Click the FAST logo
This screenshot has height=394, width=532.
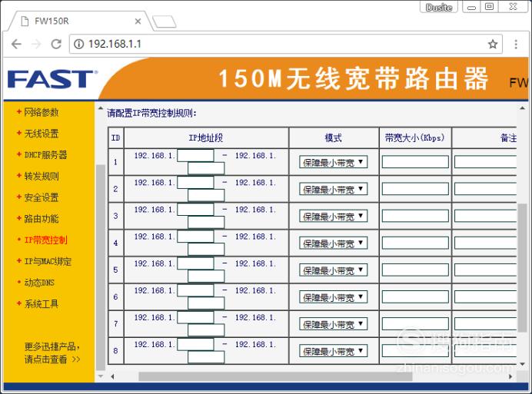tap(52, 78)
